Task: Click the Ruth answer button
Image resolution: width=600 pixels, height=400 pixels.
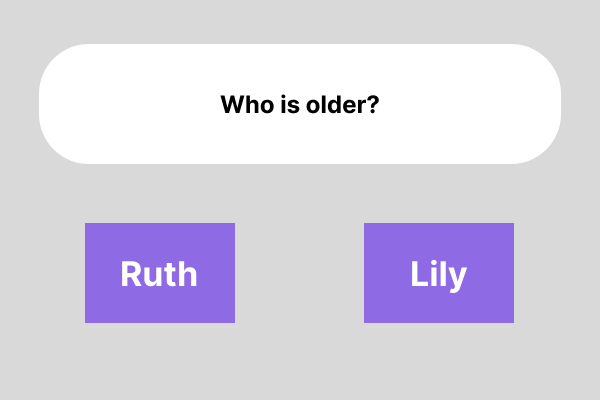Action: [160, 273]
